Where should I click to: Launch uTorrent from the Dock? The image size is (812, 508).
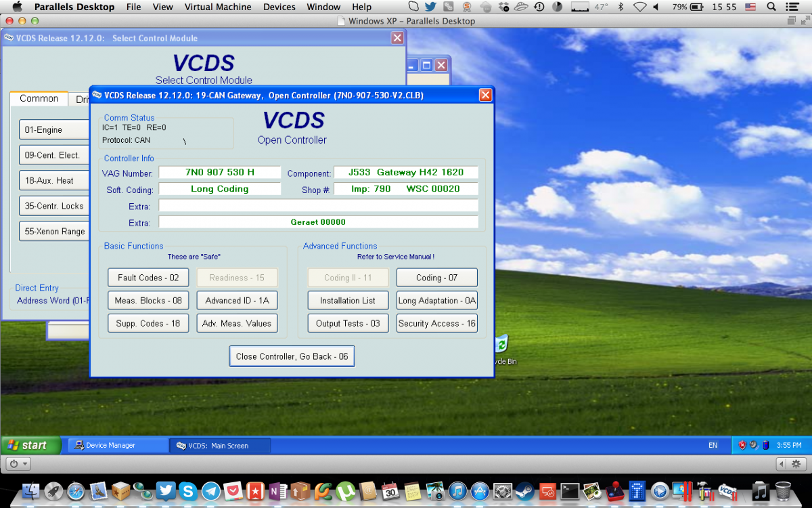[345, 491]
